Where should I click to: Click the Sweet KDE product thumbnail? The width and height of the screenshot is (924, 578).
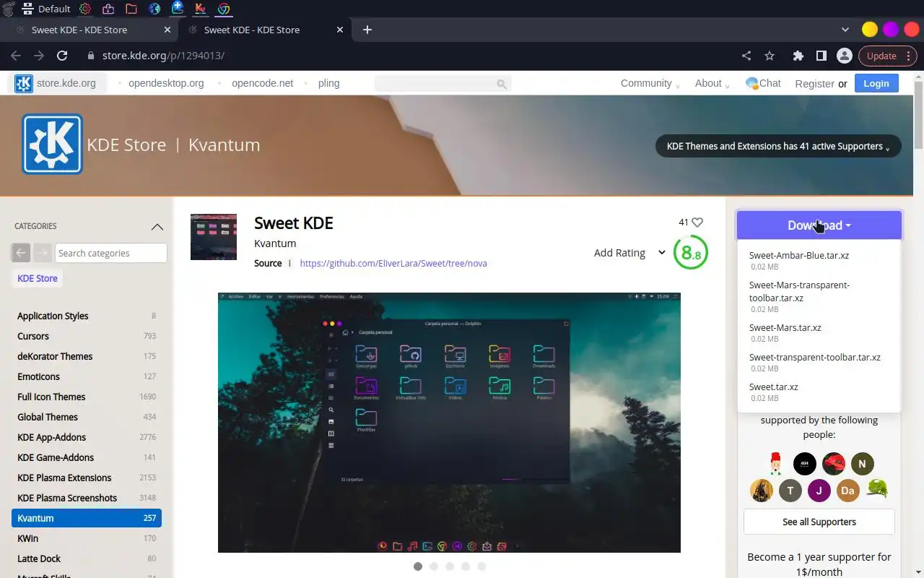pos(214,237)
